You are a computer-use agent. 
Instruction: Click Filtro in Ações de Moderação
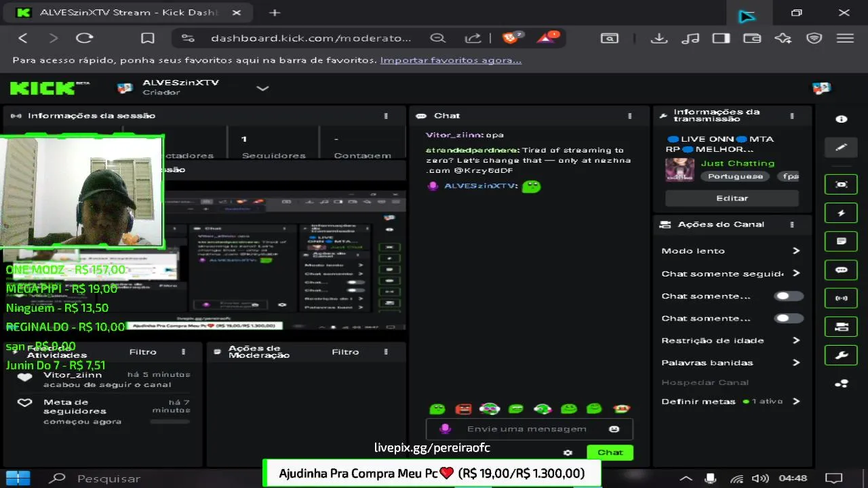[x=345, y=352]
